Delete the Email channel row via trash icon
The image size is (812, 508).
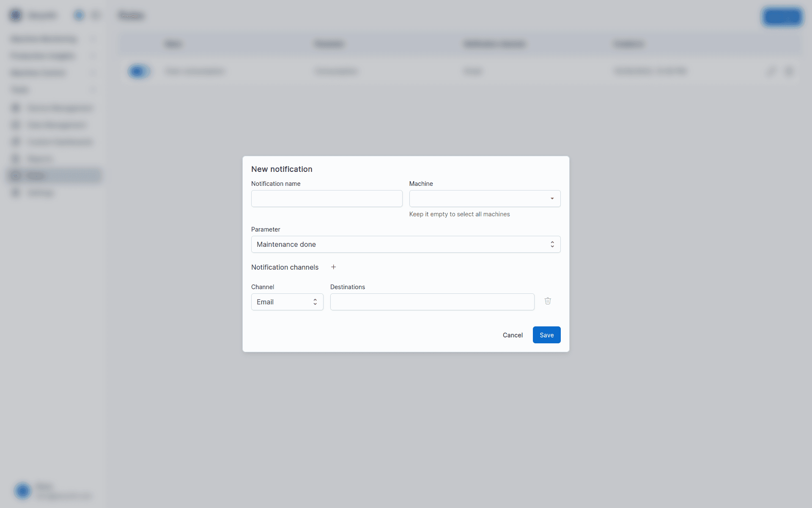[548, 301]
